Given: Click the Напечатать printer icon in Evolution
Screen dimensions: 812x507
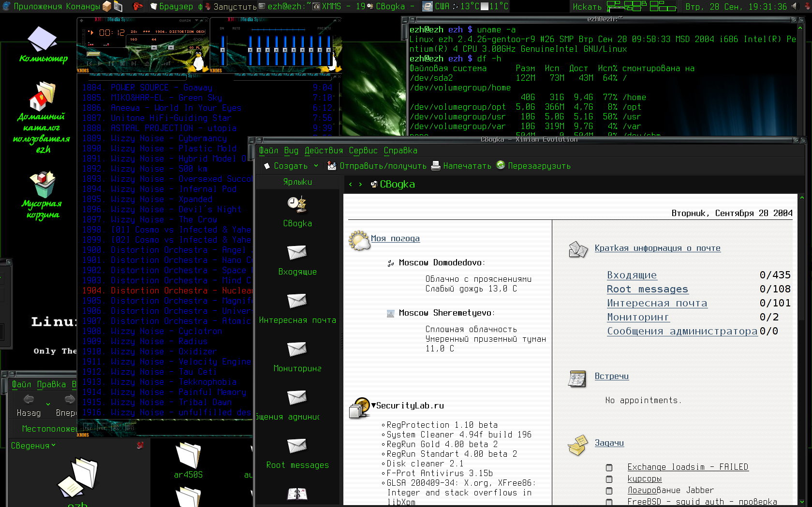Looking at the screenshot, I should click(x=436, y=166).
